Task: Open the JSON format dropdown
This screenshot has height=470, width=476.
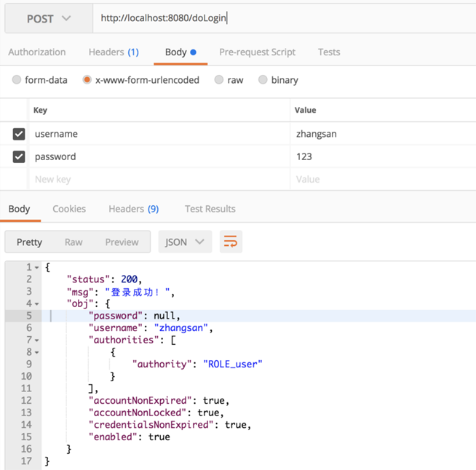Action: (185, 242)
